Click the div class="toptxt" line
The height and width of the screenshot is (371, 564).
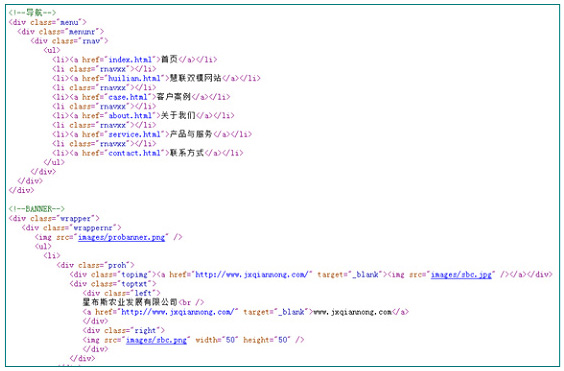(113, 284)
